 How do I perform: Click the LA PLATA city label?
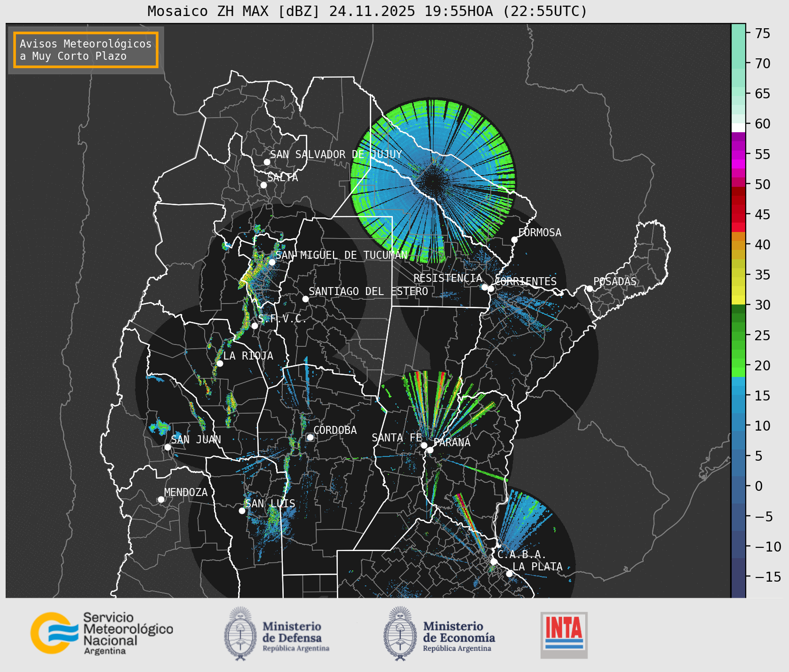[x=537, y=567]
